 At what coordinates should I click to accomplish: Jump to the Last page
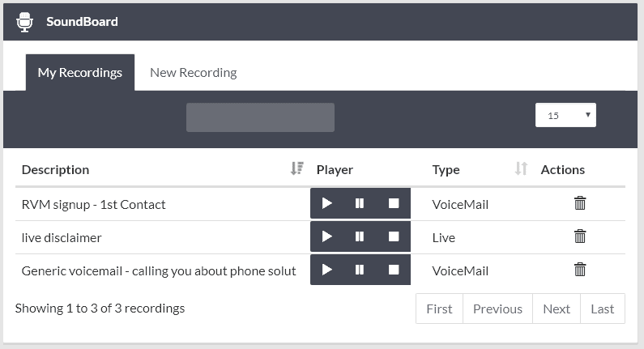[603, 309]
